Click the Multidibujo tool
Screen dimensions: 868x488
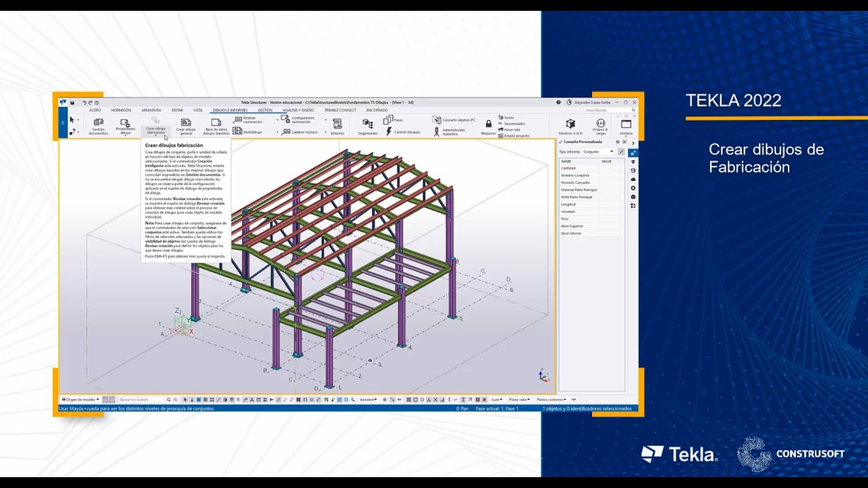point(247,132)
